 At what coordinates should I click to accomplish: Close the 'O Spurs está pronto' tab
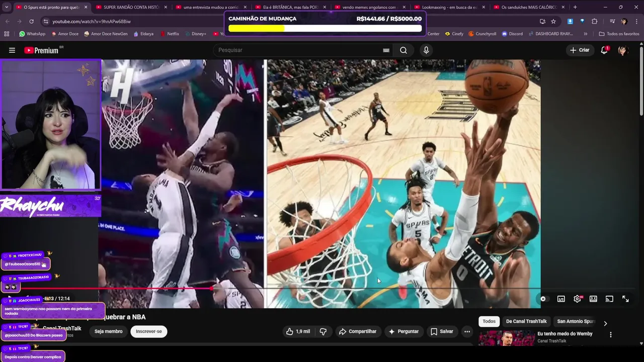86,7
